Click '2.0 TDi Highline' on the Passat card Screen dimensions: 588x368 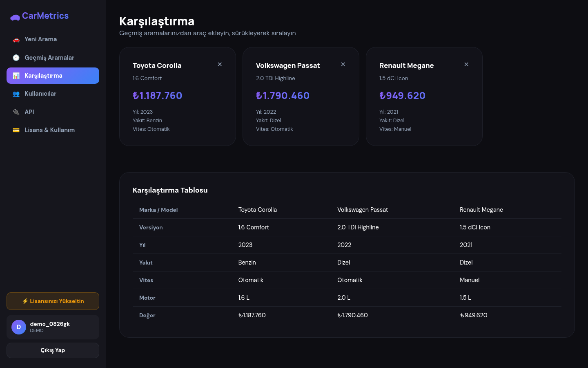coord(275,78)
